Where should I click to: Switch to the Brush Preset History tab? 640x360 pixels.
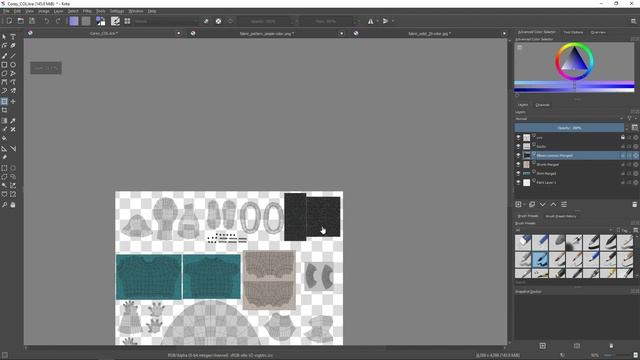point(561,216)
